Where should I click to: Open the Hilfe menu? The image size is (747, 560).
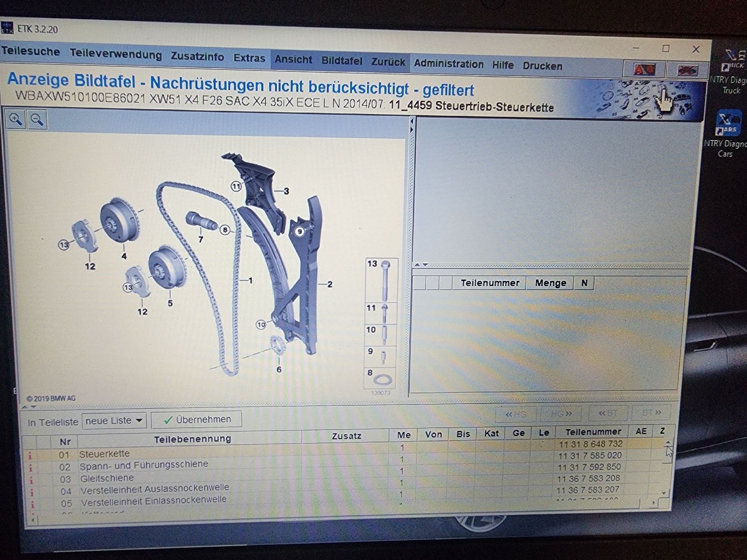coord(503,65)
